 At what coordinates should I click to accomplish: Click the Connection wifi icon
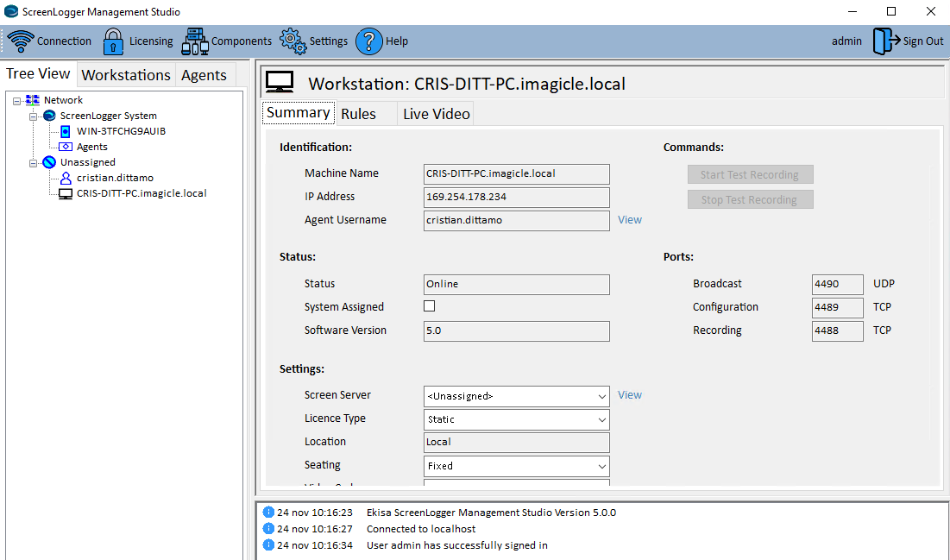(21, 41)
